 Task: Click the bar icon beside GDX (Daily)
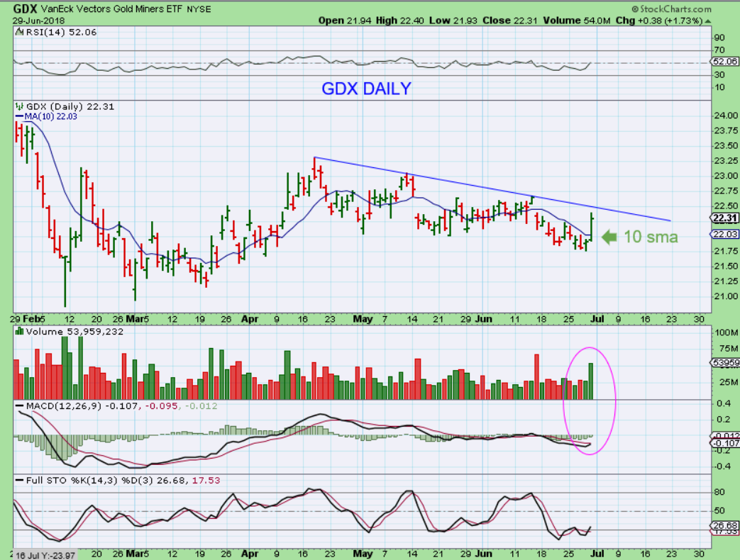19,106
